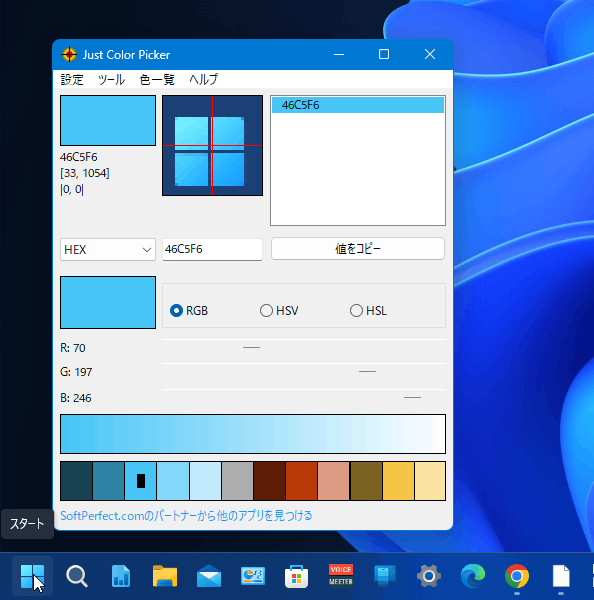
Task: Open the SoftPerfect.com partner apps link
Action: click(186, 515)
